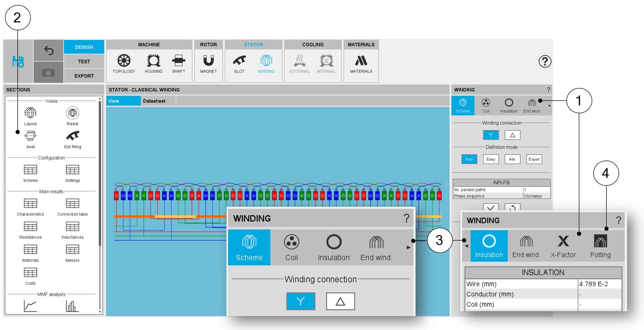Open the Costs results table

tap(30, 276)
